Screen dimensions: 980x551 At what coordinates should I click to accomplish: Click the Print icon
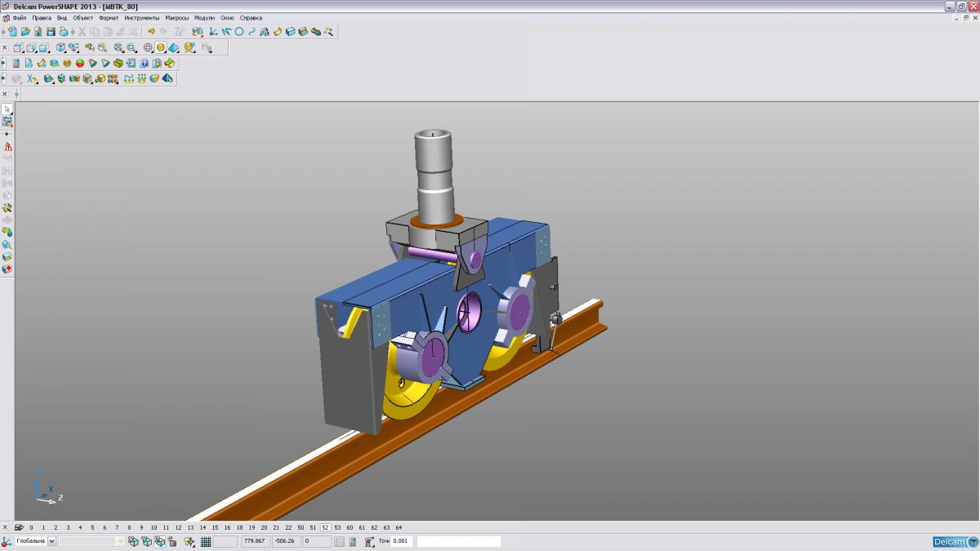click(63, 32)
